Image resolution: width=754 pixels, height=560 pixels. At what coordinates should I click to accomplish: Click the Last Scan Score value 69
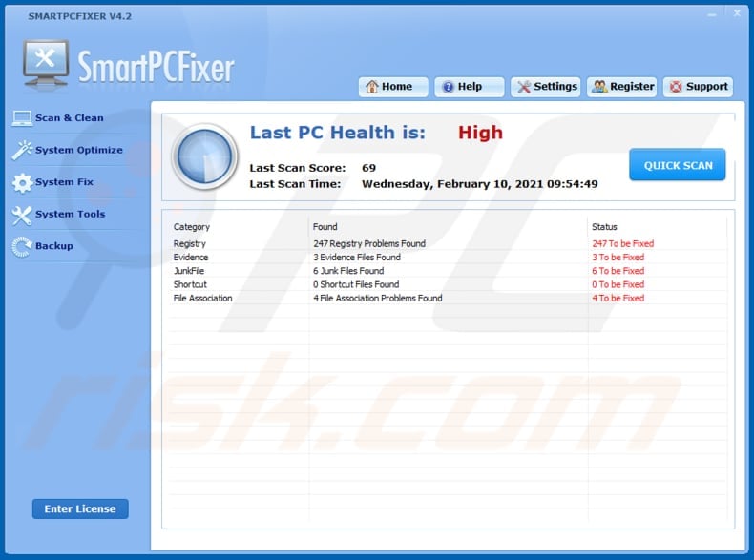pyautogui.click(x=368, y=168)
